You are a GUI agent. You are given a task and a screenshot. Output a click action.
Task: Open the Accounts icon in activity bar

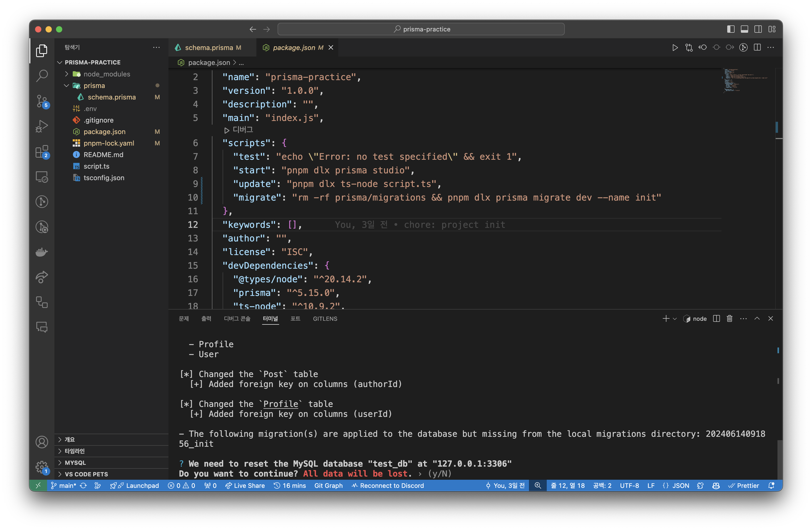coord(42,442)
